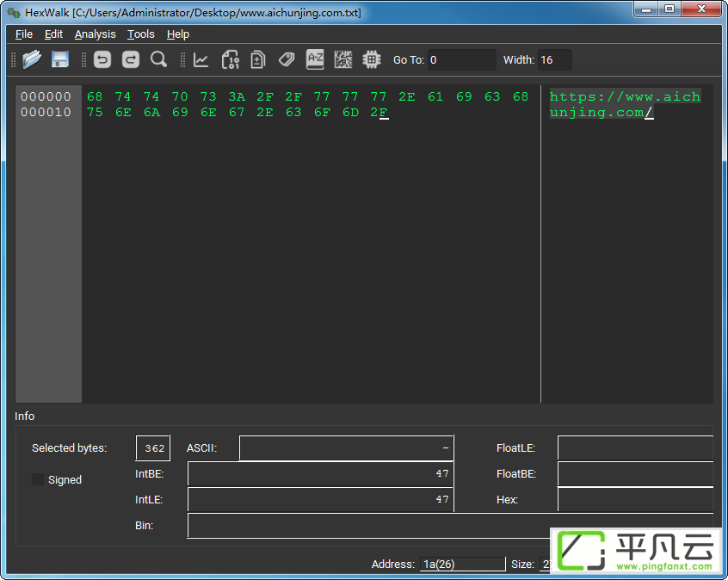Open the Tools menu
Viewport: 728px width, 580px height.
pyautogui.click(x=140, y=34)
